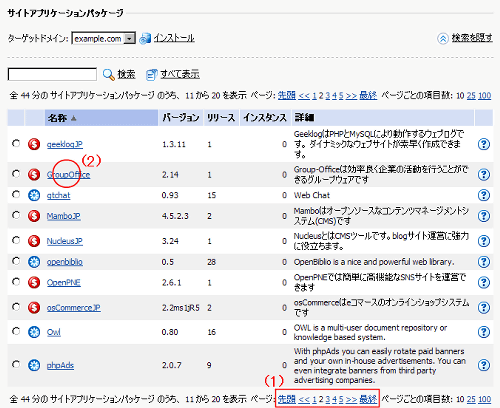Open help icon for NucleusJP row
Viewport: 500px width, 408px height.
tap(484, 241)
